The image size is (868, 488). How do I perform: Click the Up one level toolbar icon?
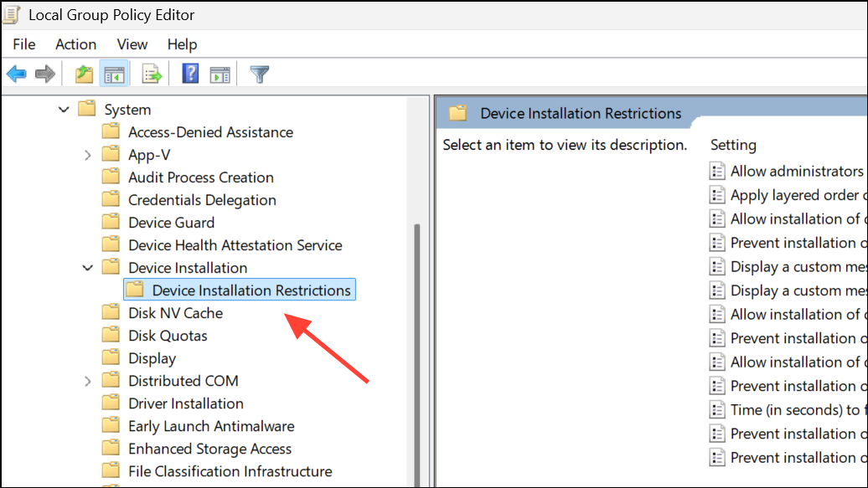click(x=83, y=74)
